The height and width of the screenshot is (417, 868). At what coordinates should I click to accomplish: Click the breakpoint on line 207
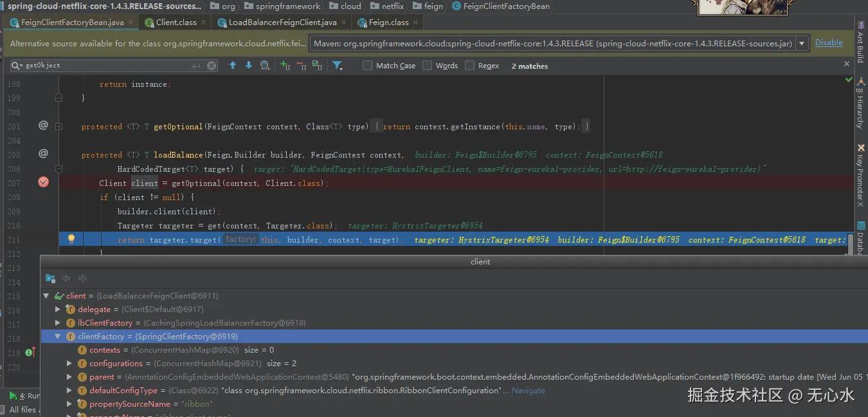[43, 182]
